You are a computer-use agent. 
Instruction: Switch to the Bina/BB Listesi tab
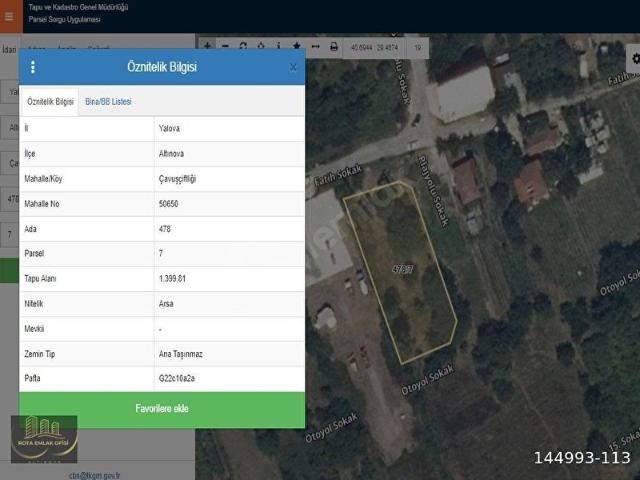108,102
